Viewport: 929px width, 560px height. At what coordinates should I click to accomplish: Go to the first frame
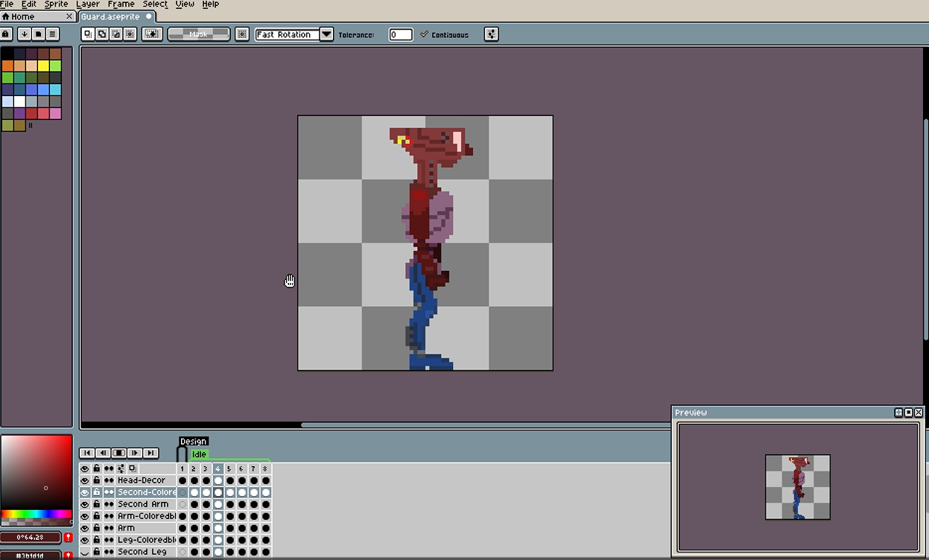coord(86,453)
